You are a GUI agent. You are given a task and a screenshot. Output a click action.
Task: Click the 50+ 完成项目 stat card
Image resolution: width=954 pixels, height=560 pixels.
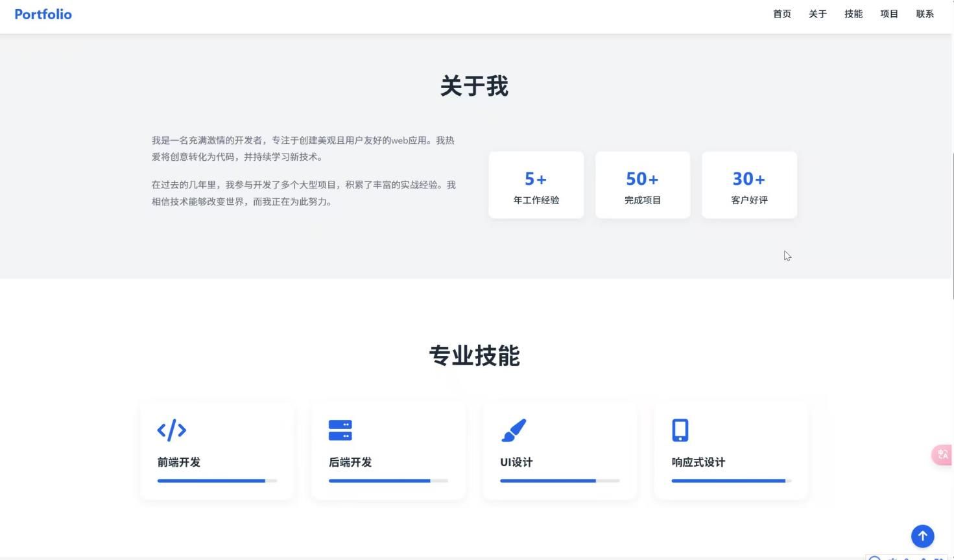click(x=642, y=185)
